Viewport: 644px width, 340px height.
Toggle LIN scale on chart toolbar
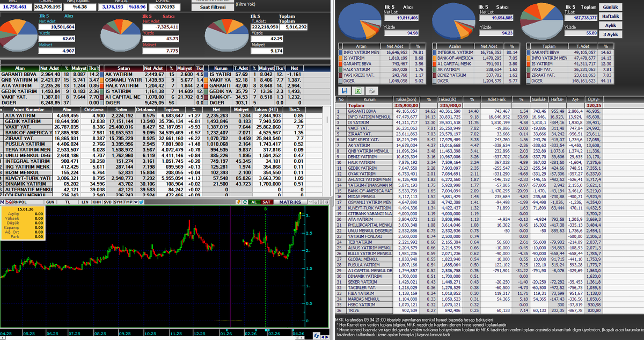click(85, 202)
